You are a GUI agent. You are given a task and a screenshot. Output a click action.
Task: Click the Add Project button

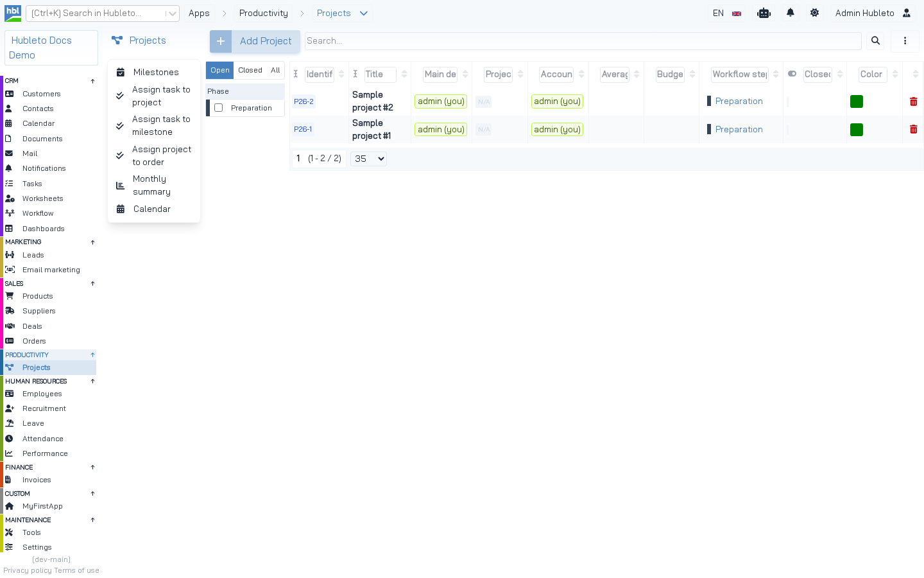coord(255,41)
